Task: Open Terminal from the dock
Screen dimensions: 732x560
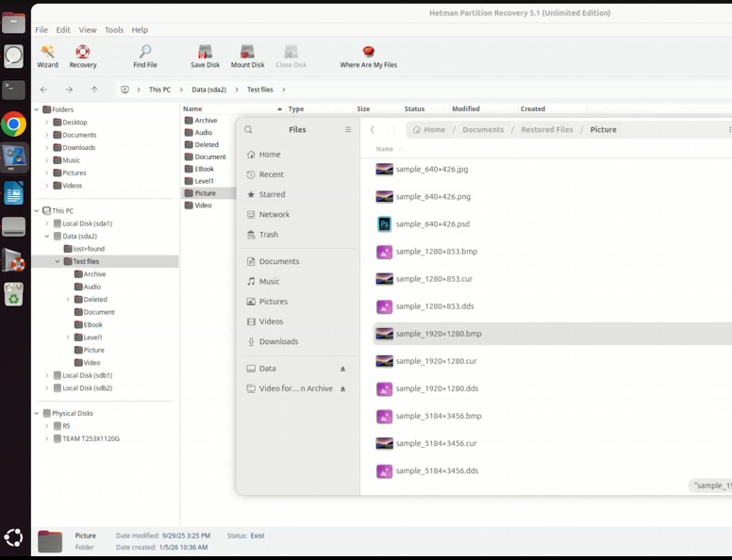Action: click(x=13, y=89)
